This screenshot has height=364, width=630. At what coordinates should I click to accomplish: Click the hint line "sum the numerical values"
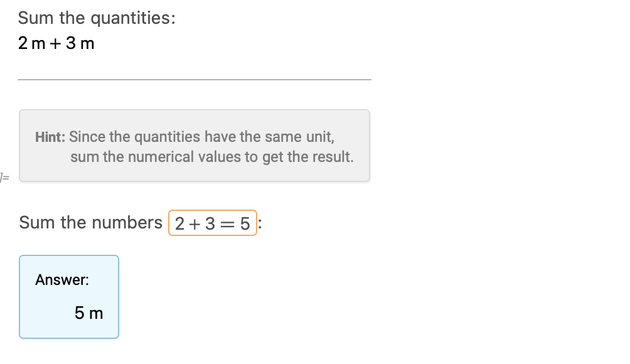coord(212,157)
